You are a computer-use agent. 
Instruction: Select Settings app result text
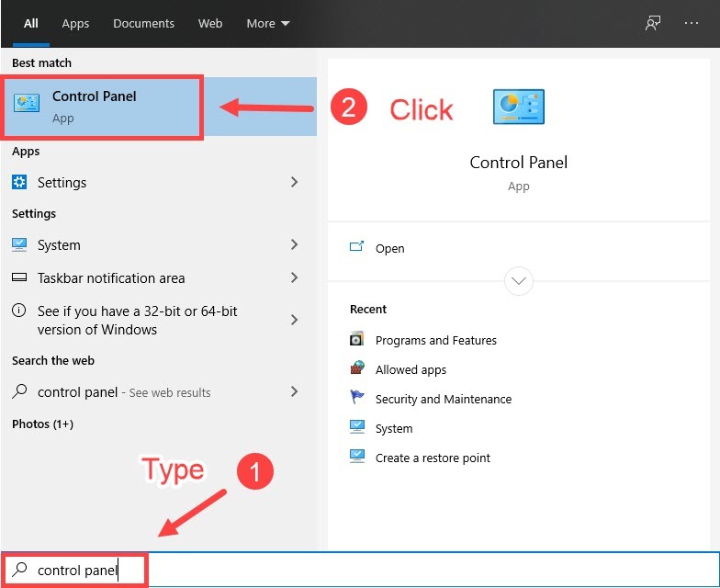pyautogui.click(x=62, y=182)
